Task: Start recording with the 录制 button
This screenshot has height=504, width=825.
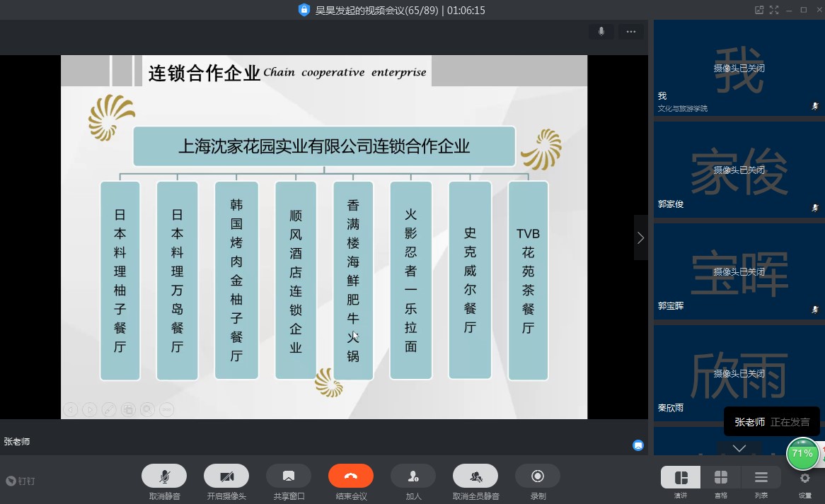Action: point(538,476)
